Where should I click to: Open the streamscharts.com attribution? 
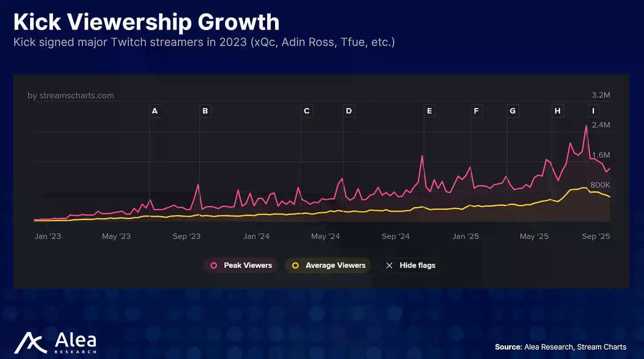(x=71, y=96)
